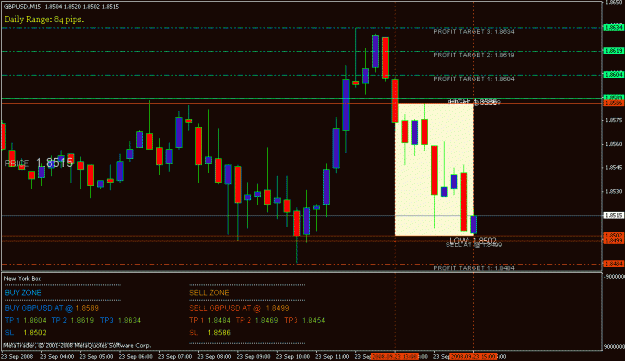The height and width of the screenshot is (361, 625).
Task: Click the '23 Sep 06:00' time axis label
Action: (136, 357)
